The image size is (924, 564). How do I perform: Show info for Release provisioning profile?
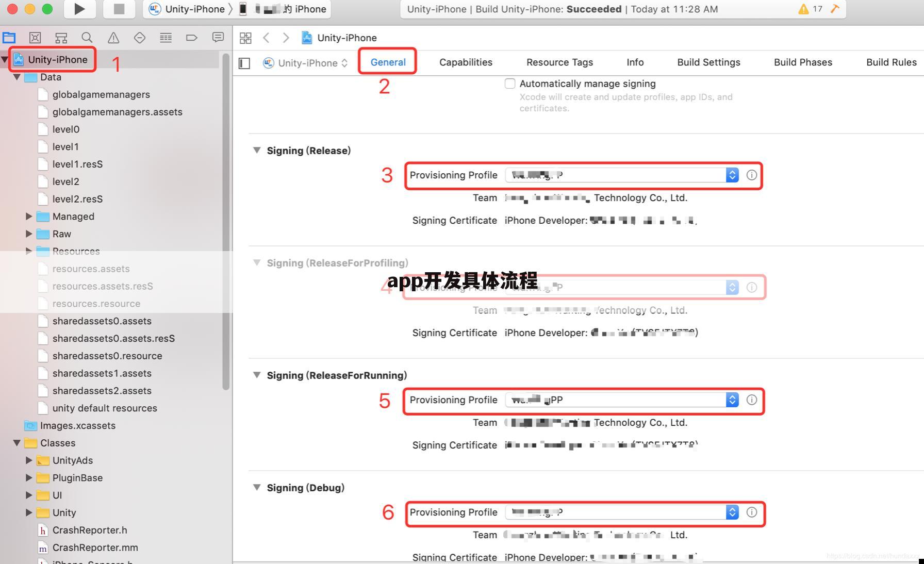(x=752, y=175)
